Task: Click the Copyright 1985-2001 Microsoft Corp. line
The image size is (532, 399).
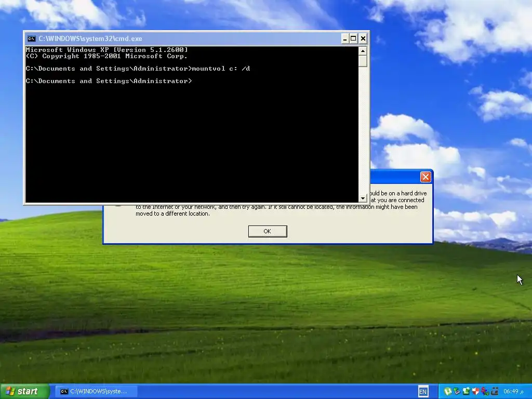Action: [x=107, y=56]
